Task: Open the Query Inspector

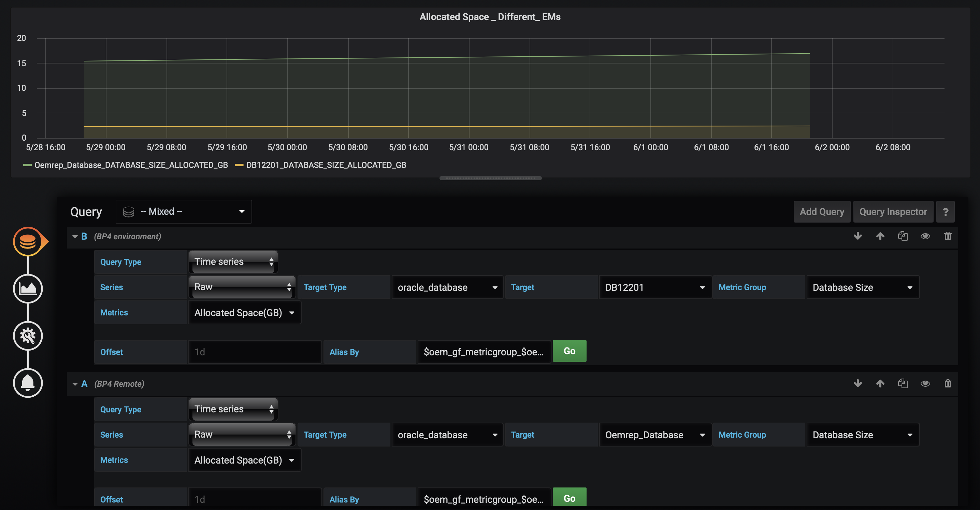Action: click(893, 212)
